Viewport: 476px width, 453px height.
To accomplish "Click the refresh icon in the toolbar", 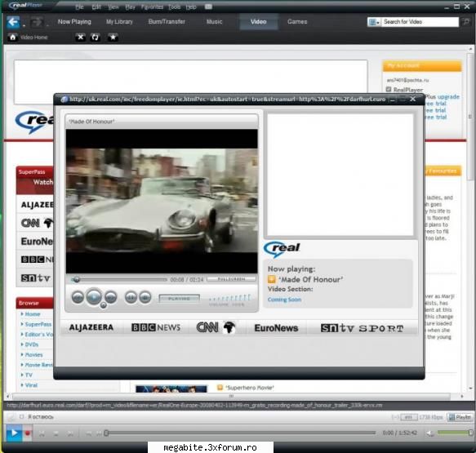I will click(x=95, y=37).
